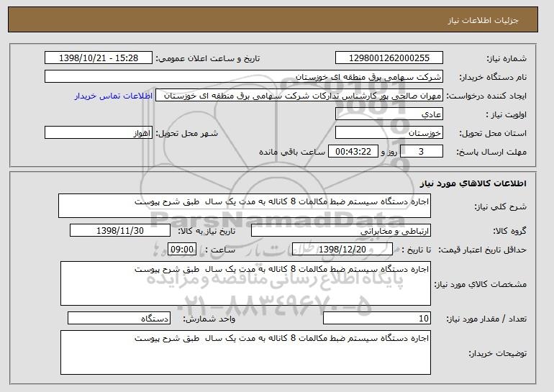Click the remaining time countdown 00:43:22

[x=353, y=152]
